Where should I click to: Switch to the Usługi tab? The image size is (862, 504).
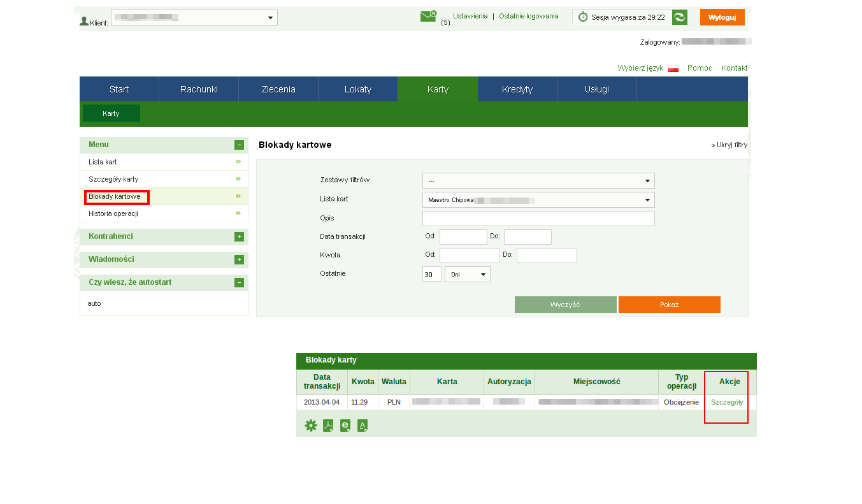(597, 89)
